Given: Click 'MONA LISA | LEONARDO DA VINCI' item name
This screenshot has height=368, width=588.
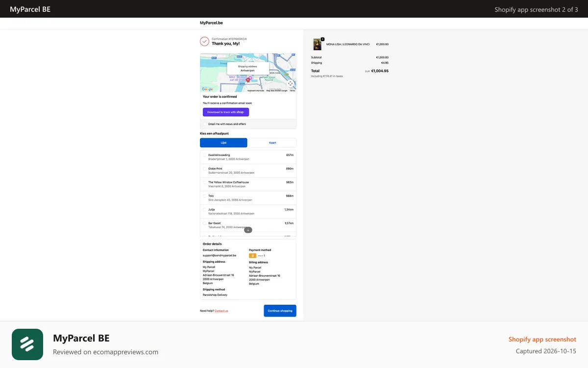Looking at the screenshot, I should pyautogui.click(x=348, y=44).
